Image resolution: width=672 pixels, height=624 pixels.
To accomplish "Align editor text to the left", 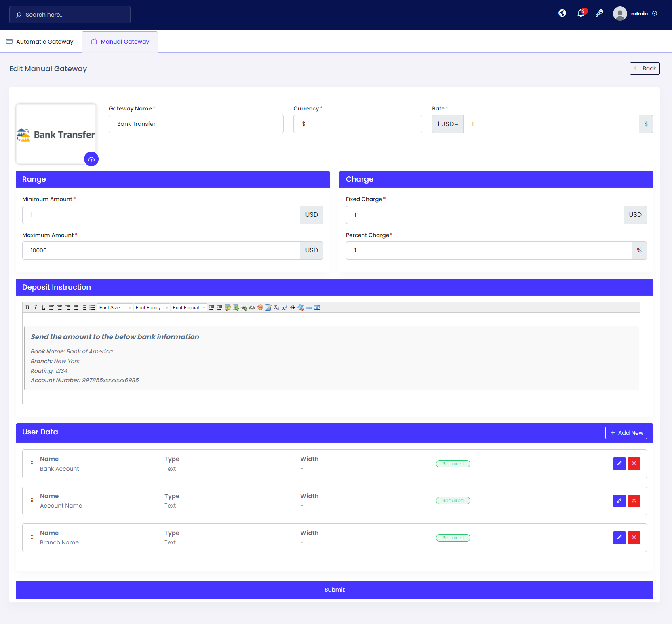I will pyautogui.click(x=52, y=307).
